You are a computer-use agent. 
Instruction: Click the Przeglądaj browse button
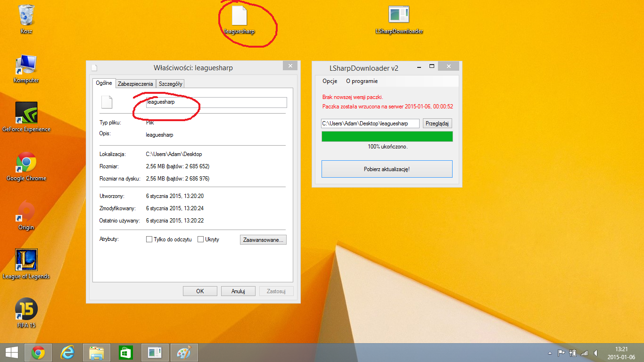[438, 123]
